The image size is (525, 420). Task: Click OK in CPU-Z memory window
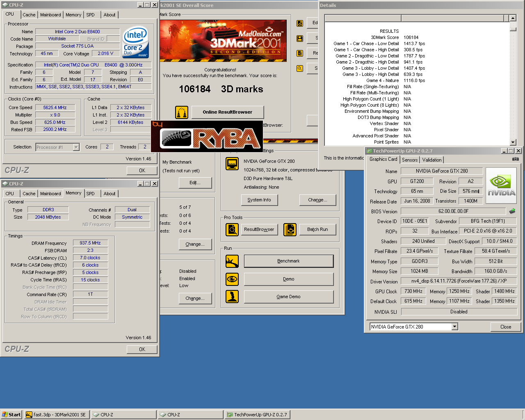142,349
